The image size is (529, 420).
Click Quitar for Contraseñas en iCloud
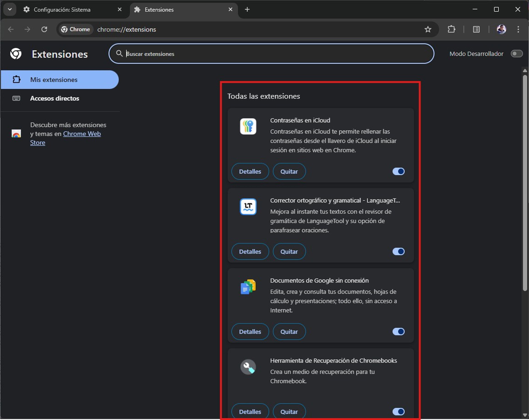tap(289, 171)
